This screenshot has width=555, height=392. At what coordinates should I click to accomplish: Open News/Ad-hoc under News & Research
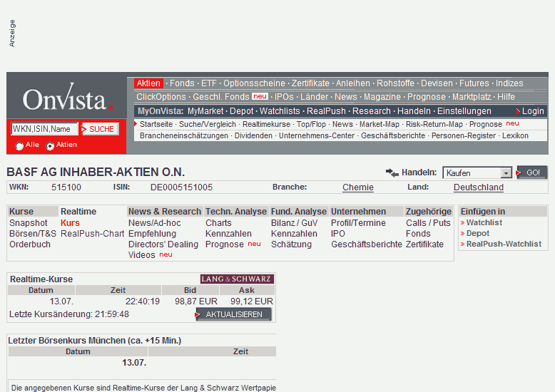154,223
